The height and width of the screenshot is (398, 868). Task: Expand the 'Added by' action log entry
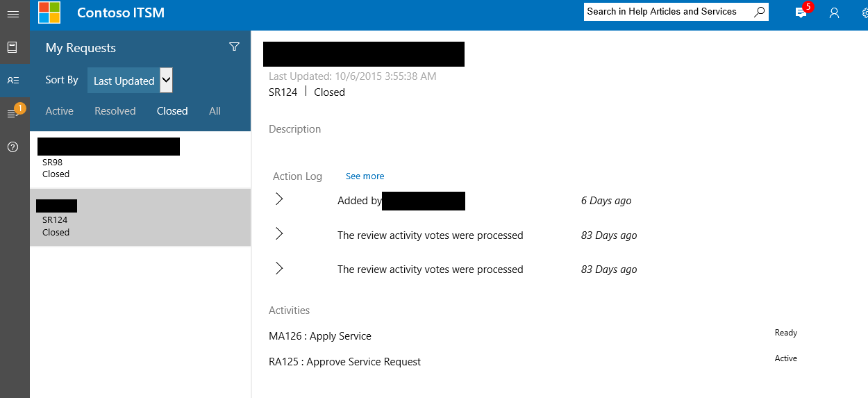pos(279,199)
